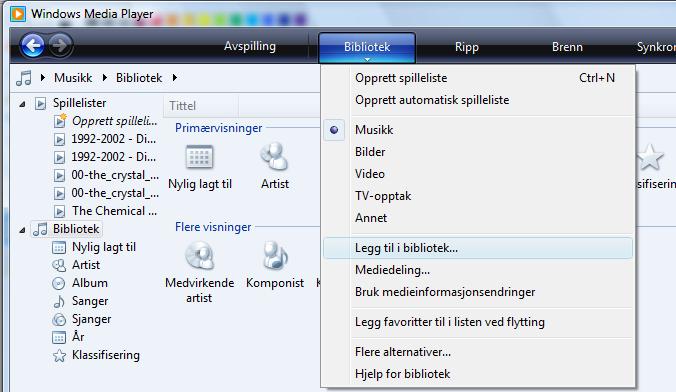676x392 pixels.
Task: Click the Sanger note icon in sidebar
Action: [59, 301]
